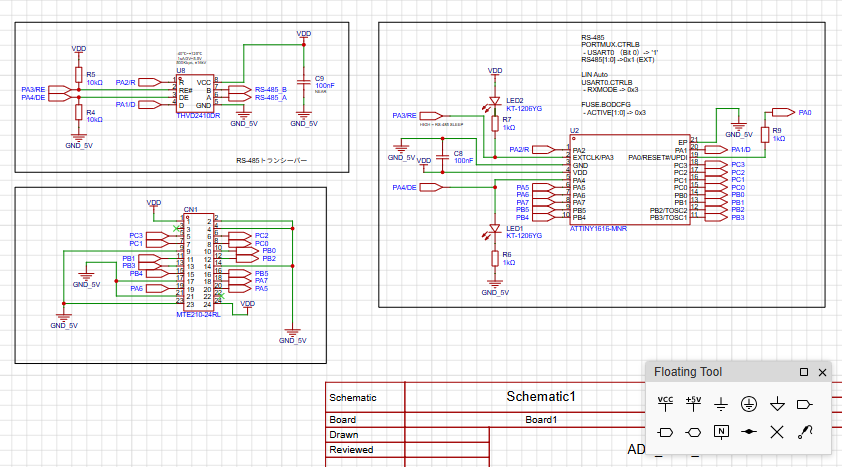
Task: Click the Schematic1 title block field
Action: (x=541, y=396)
